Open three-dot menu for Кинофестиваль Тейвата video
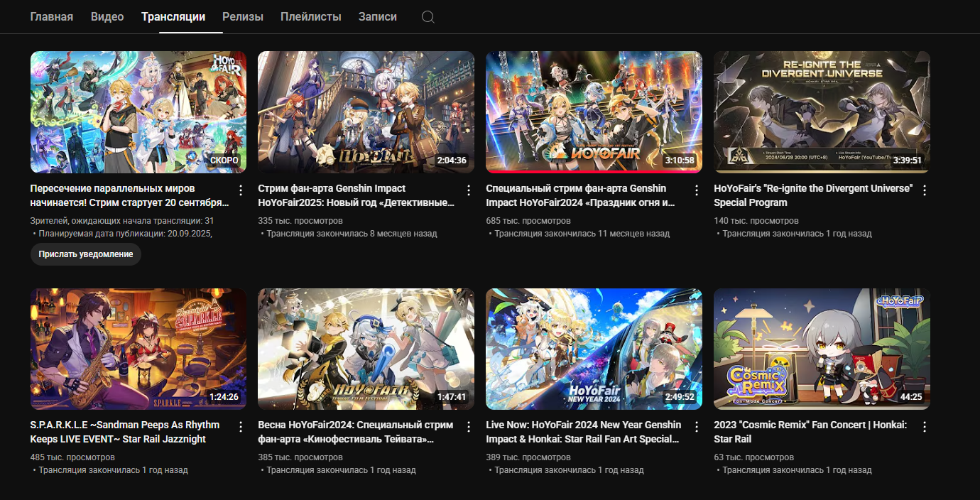The image size is (980, 500). tap(468, 427)
